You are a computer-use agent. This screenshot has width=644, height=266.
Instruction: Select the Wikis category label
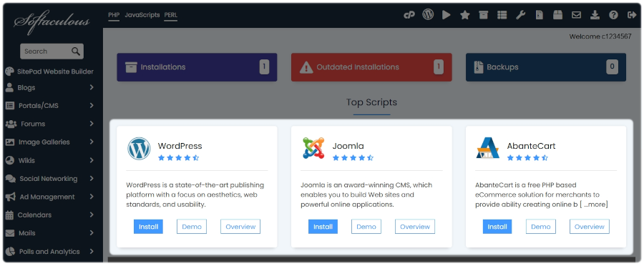pyautogui.click(x=26, y=160)
